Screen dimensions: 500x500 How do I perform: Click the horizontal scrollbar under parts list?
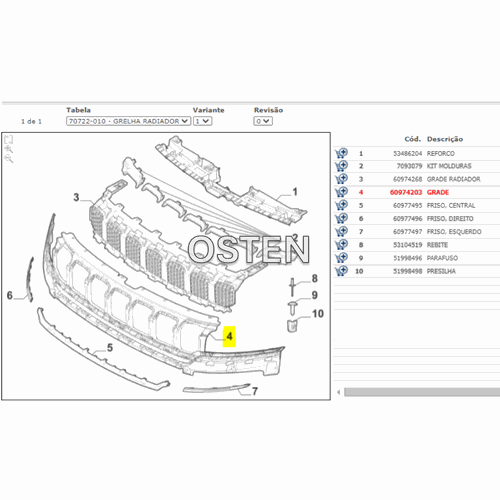(422, 392)
